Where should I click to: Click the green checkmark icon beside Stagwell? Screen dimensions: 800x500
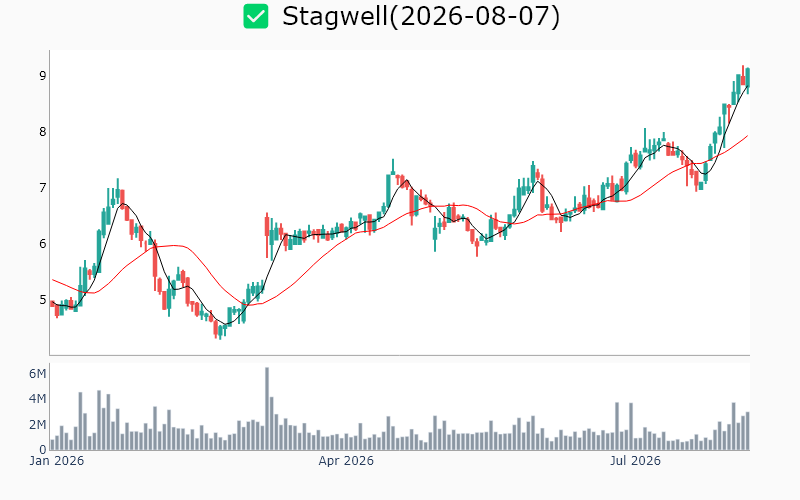256,16
